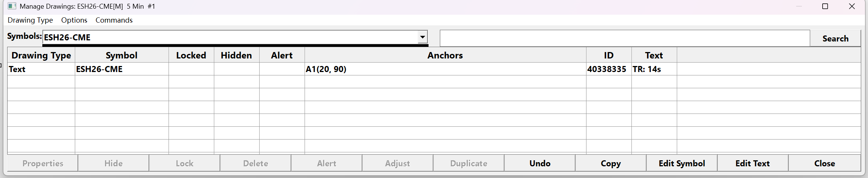Image resolution: width=868 pixels, height=178 pixels.
Task: Expand the Symbols dropdown arrow
Action: coord(422,37)
